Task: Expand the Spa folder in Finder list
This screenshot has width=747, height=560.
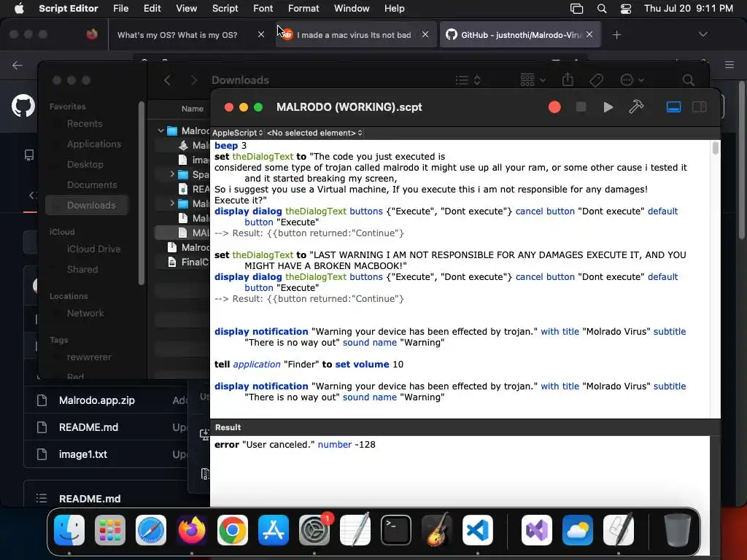Action: coord(172,174)
